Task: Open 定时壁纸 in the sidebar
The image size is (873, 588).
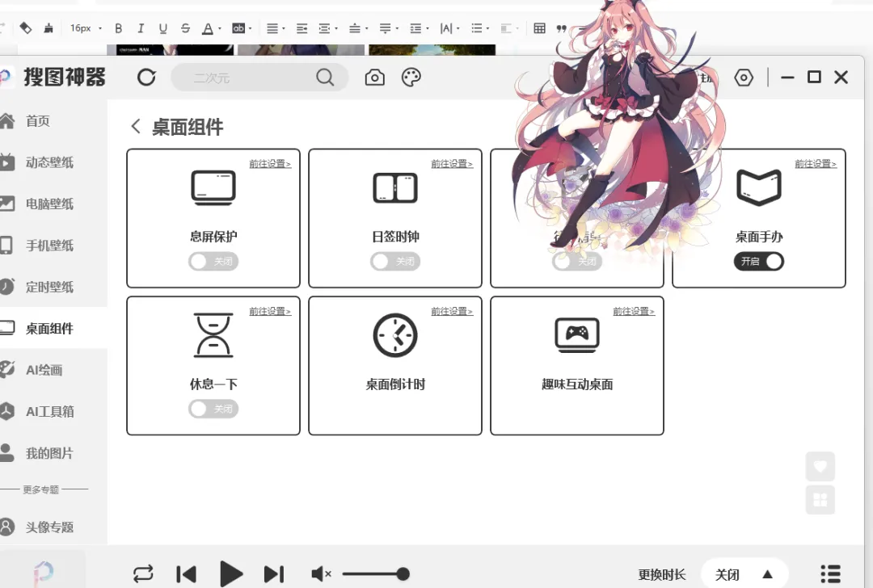Action: [x=49, y=287]
